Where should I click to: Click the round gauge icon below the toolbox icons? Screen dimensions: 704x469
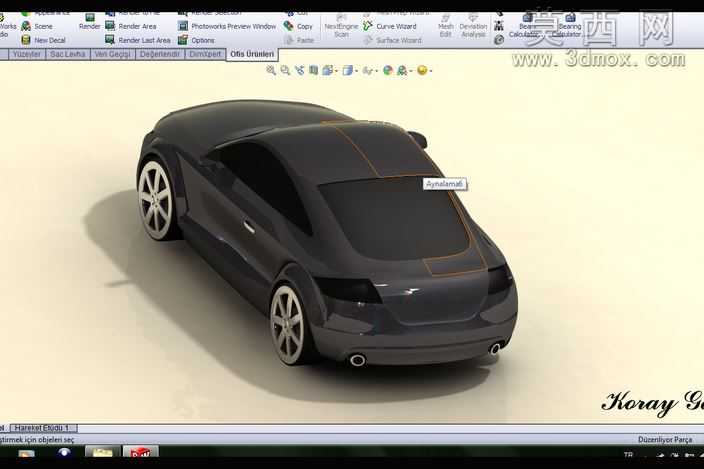(x=499, y=40)
